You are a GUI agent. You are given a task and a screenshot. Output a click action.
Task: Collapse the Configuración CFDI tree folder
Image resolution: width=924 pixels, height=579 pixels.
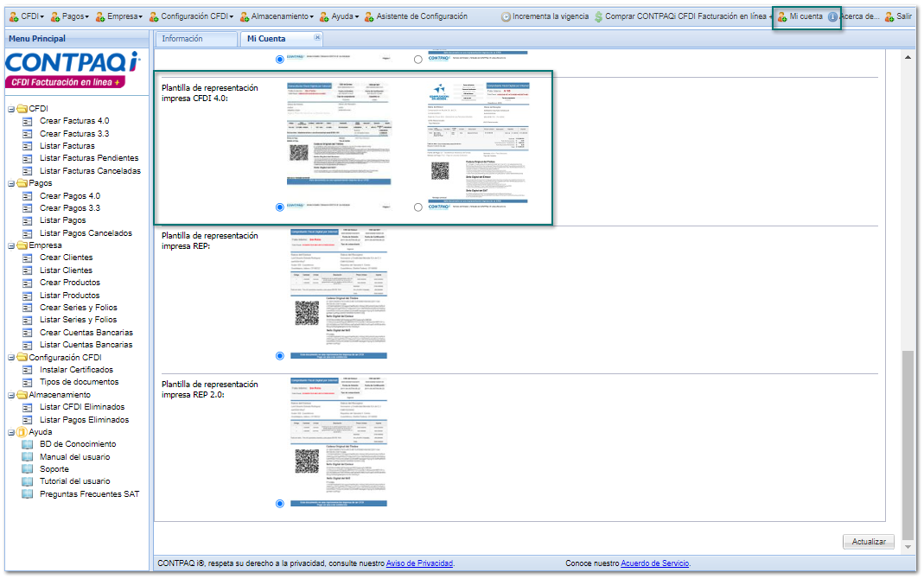(x=11, y=358)
